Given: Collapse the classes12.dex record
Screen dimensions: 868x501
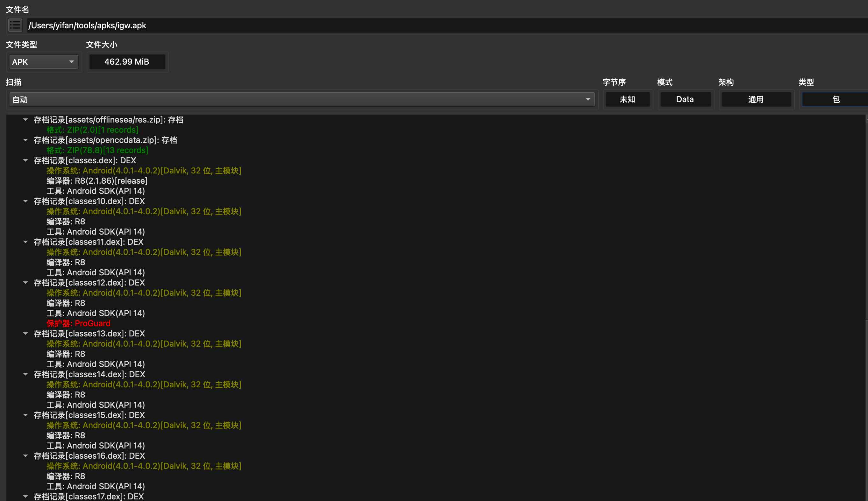Looking at the screenshot, I should pyautogui.click(x=25, y=283).
